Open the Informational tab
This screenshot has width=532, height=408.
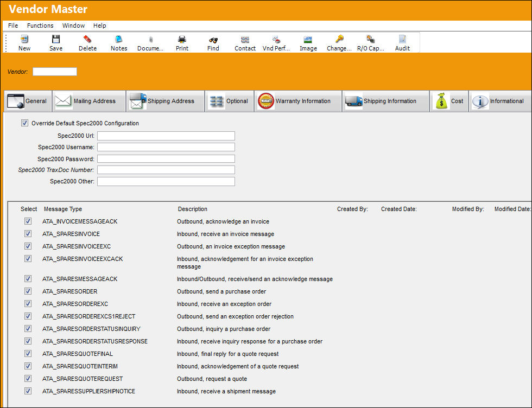coord(500,101)
